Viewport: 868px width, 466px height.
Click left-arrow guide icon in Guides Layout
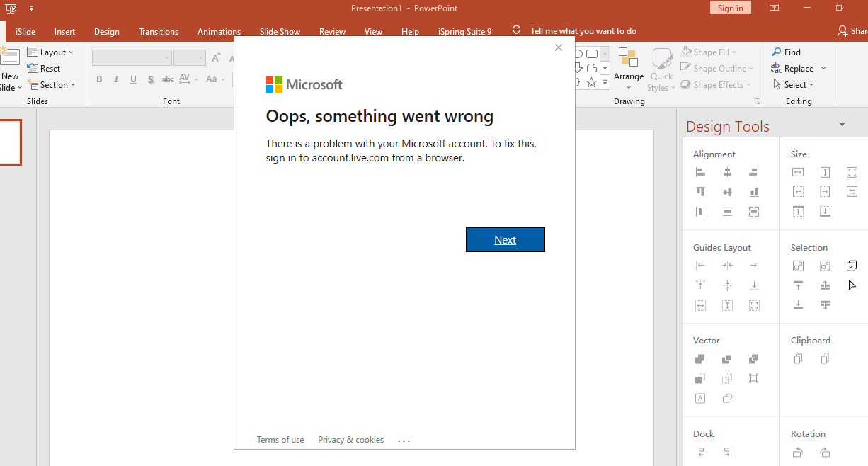[x=700, y=266]
